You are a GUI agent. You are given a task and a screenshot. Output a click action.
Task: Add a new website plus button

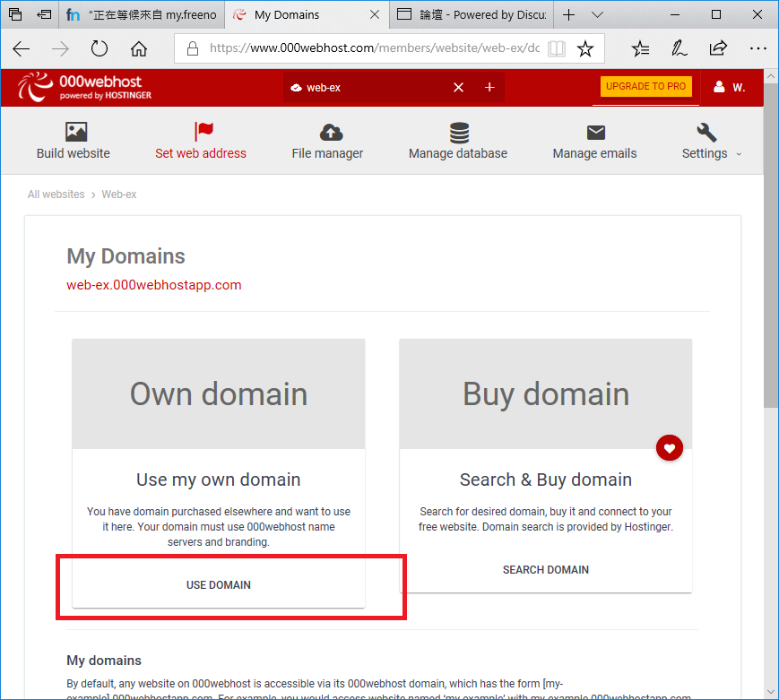489,88
